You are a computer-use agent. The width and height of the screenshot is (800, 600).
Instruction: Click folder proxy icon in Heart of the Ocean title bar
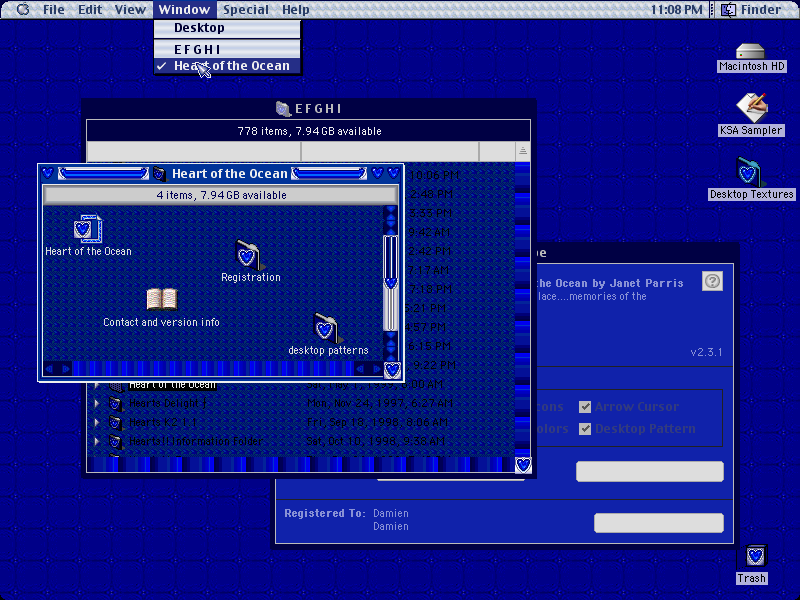click(x=160, y=173)
